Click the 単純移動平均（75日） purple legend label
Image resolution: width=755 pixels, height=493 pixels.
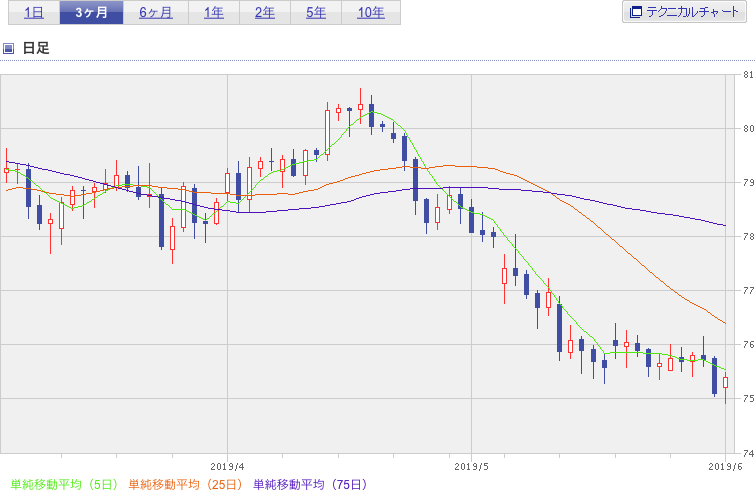click(x=310, y=484)
